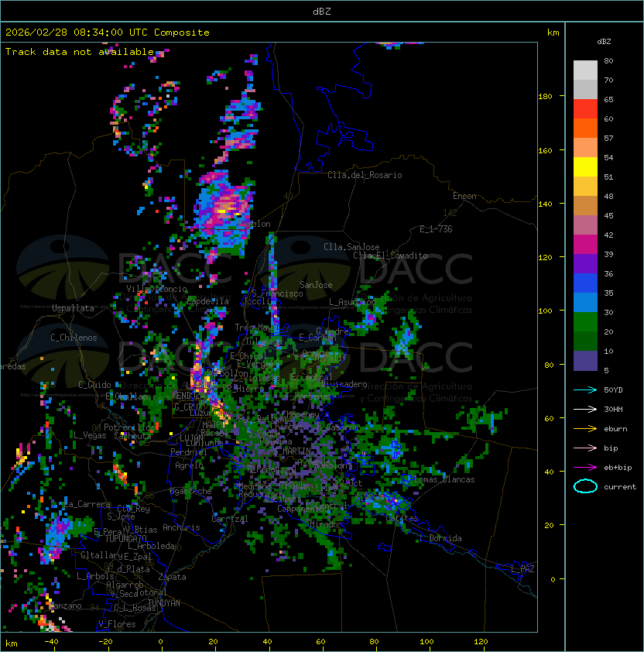Click the '140' tick on the vertical km axis
This screenshot has width=644, height=652.
[x=545, y=204]
